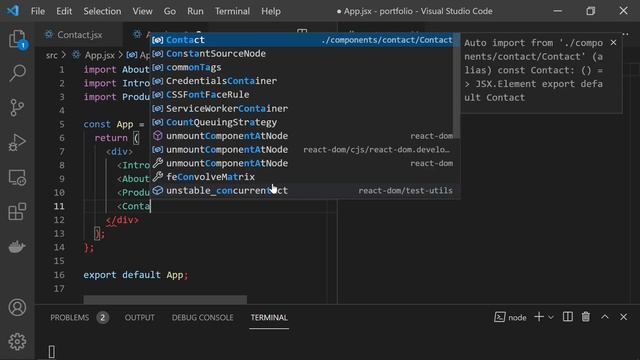Click the node terminal profile icon

click(500, 317)
